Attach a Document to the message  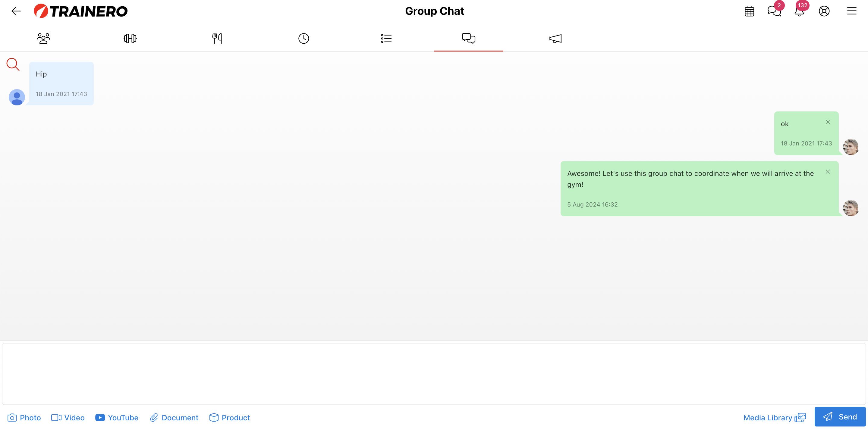[x=174, y=418]
